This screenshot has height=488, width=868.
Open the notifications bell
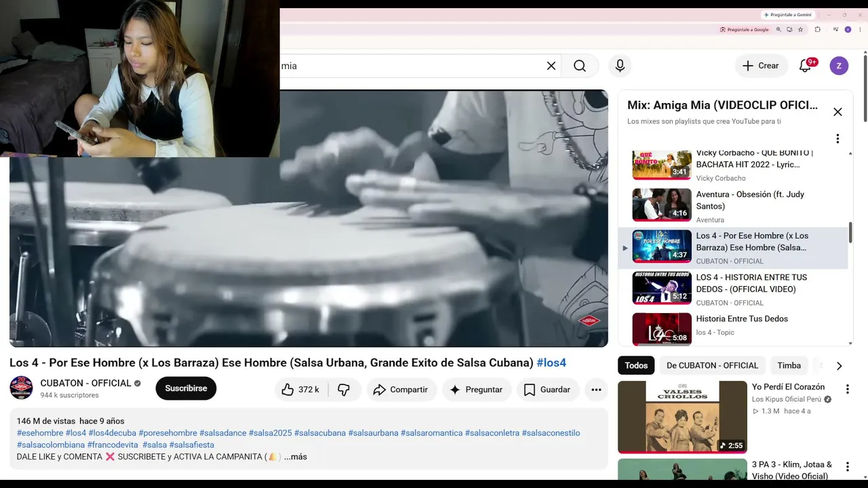806,66
